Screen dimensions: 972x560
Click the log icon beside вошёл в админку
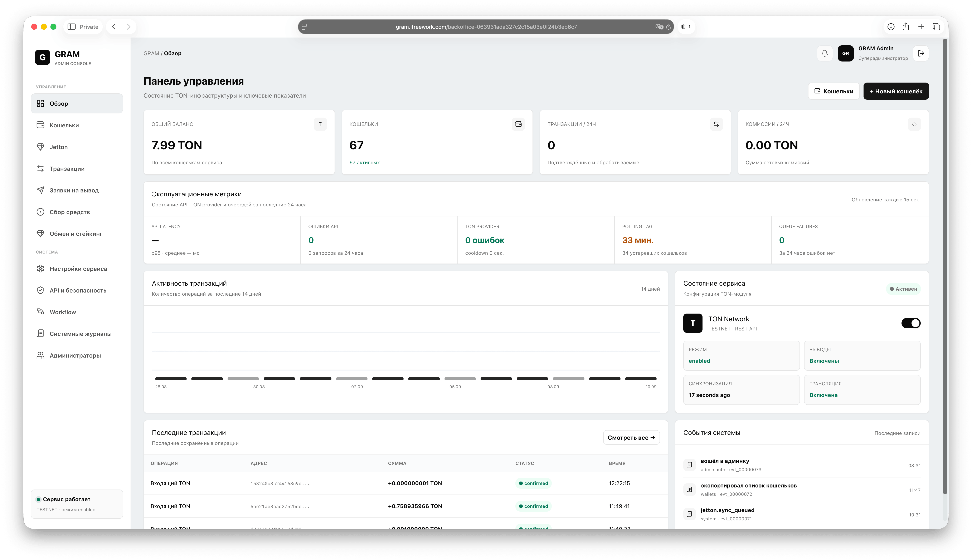(x=690, y=465)
